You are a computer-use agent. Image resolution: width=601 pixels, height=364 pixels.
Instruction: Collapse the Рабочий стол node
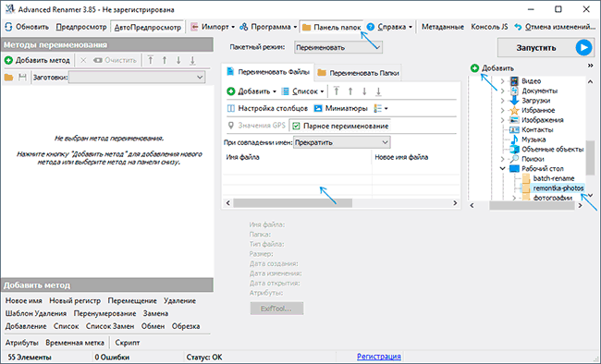(x=502, y=168)
